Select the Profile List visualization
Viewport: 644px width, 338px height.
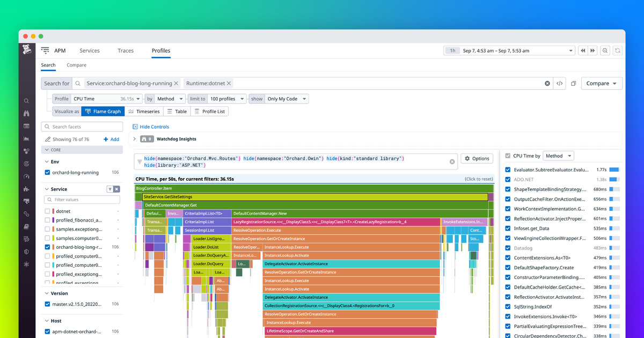[x=209, y=112]
